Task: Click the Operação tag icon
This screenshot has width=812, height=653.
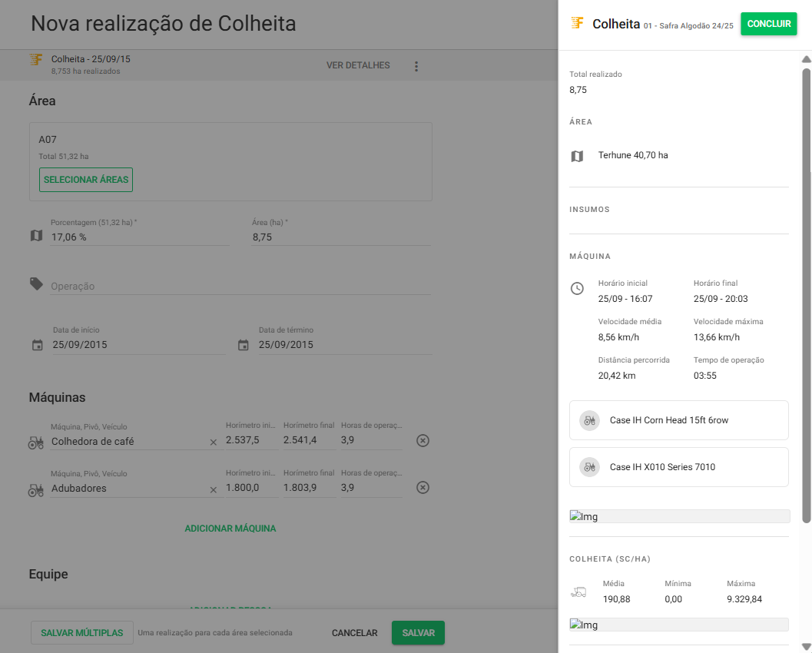Action: [x=36, y=284]
